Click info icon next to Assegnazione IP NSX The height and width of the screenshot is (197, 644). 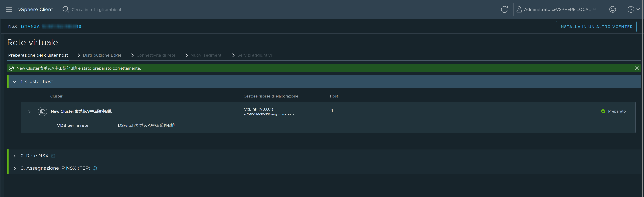95,169
